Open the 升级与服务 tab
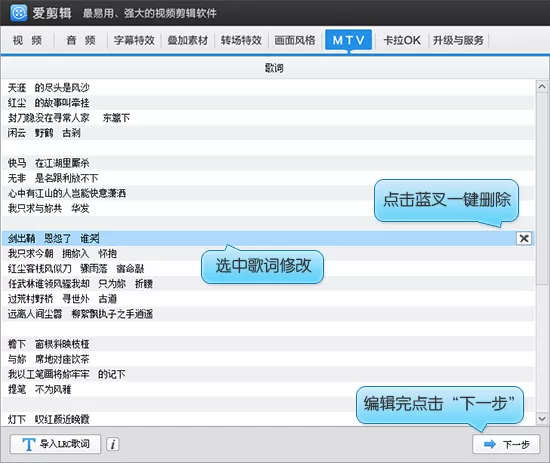Screen dimensions: 550x463 point(458,40)
